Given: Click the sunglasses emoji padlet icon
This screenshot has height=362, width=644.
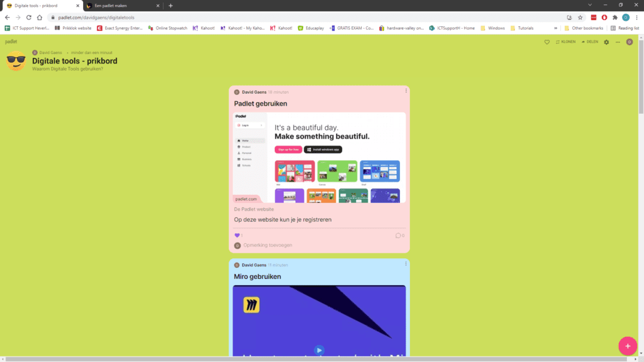Looking at the screenshot, I should [x=16, y=61].
